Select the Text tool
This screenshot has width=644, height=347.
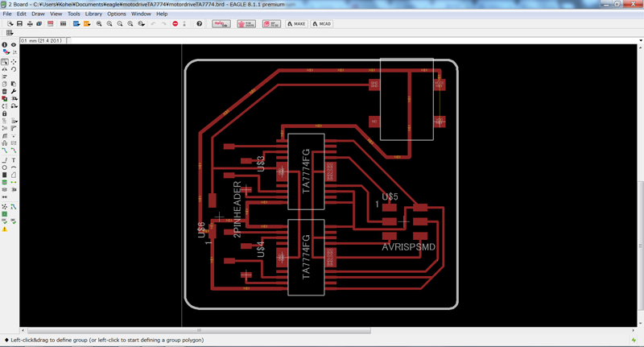point(14,160)
